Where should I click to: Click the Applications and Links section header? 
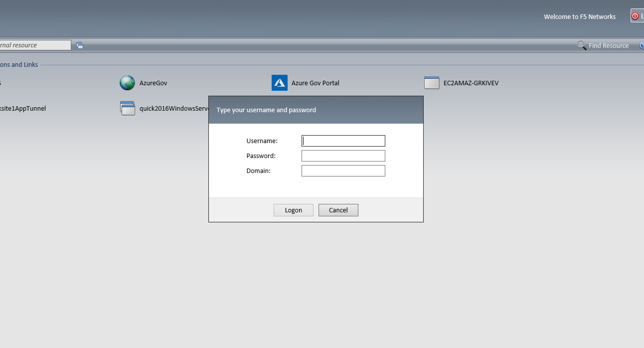(19, 65)
